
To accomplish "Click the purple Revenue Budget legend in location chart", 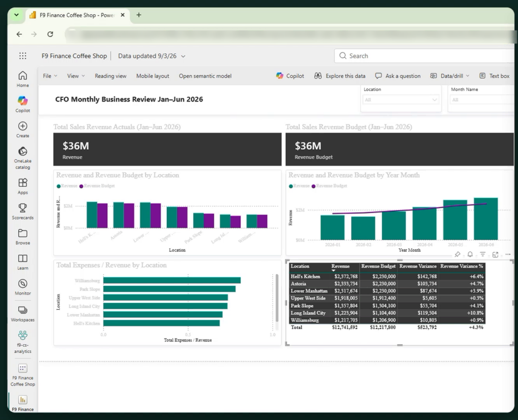I will (x=97, y=186).
